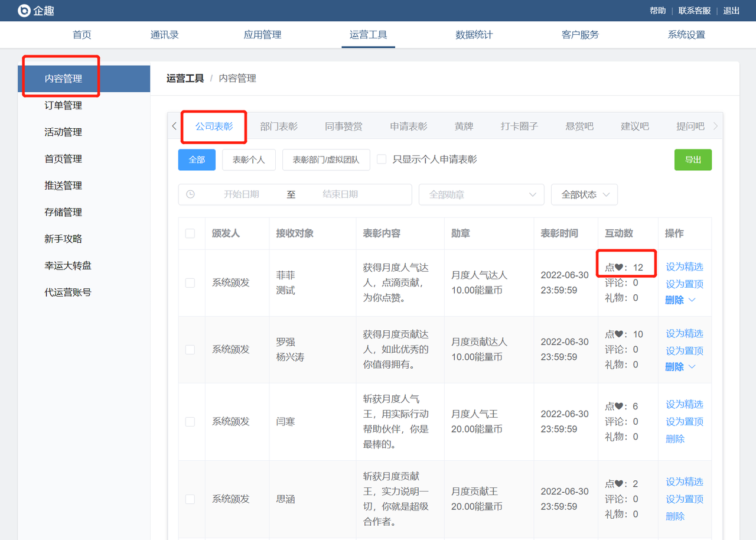Open 系统设置 in top navigation

pyautogui.click(x=686, y=35)
